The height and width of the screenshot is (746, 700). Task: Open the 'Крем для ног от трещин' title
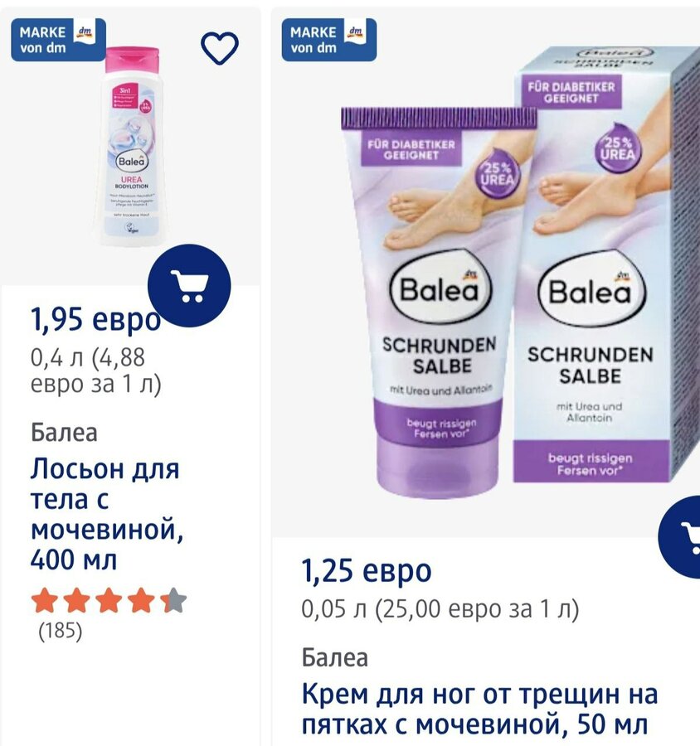[x=479, y=709]
